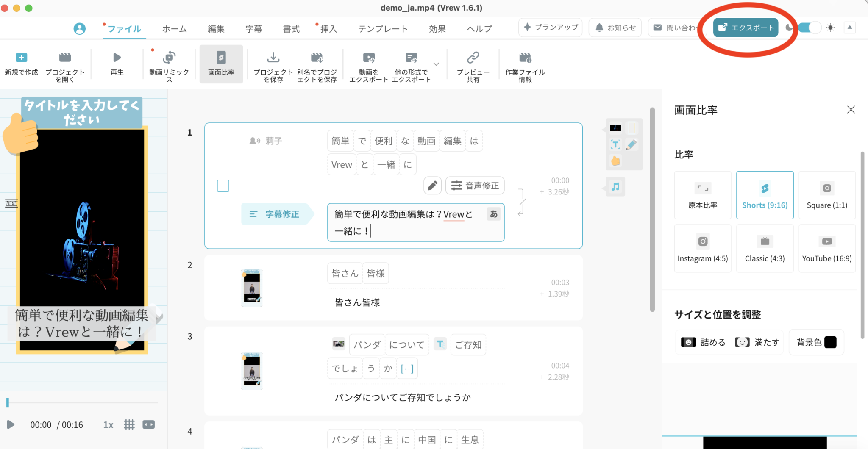This screenshot has width=868, height=449.
Task: Select YouTube (16:9) ratio
Action: coord(827,248)
